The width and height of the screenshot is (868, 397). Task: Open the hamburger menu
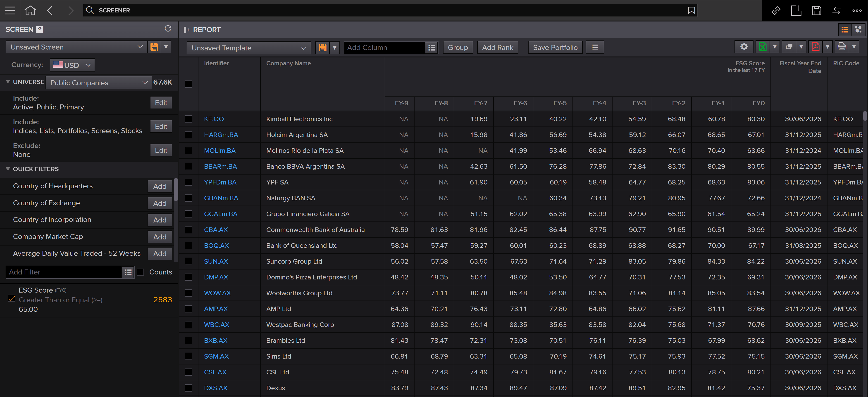pyautogui.click(x=10, y=10)
